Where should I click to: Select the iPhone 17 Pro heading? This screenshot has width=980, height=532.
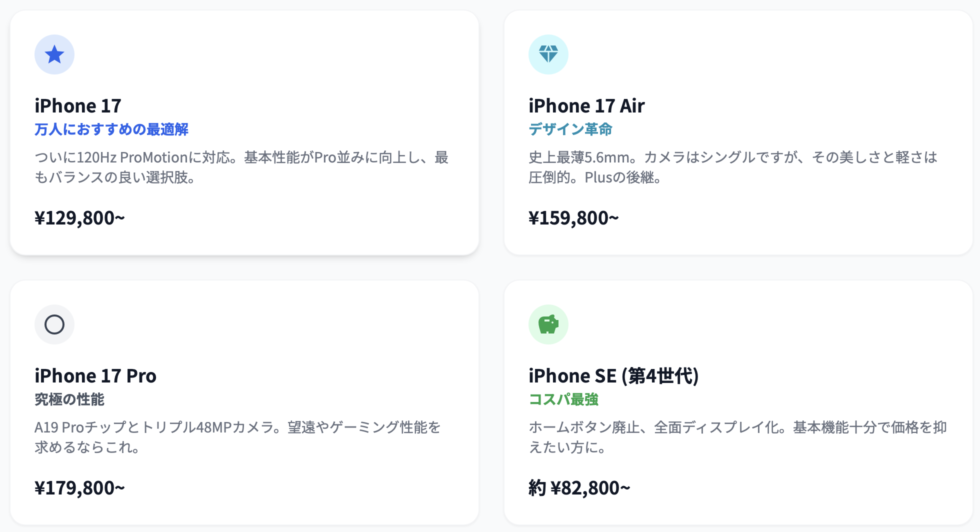pyautogui.click(x=95, y=376)
